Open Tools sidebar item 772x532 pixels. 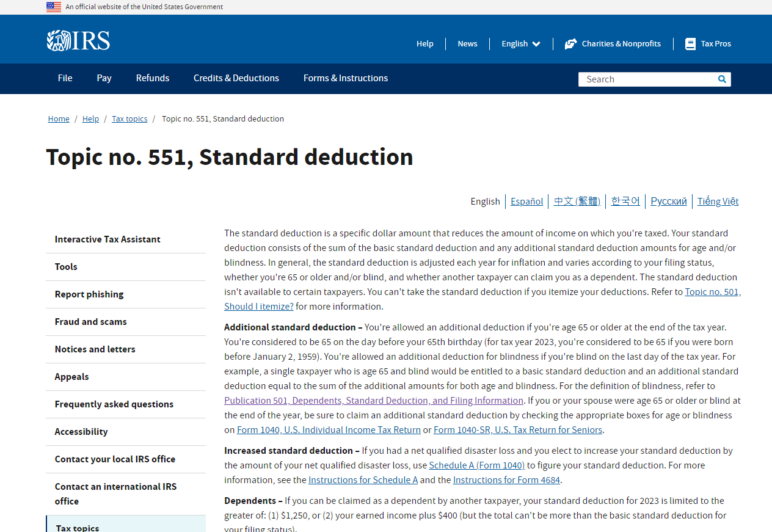126,267
